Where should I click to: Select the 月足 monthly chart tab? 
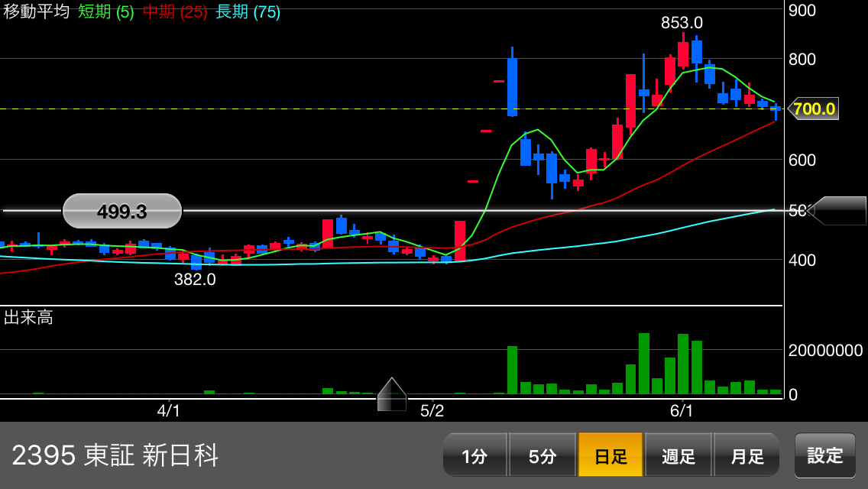coord(747,455)
